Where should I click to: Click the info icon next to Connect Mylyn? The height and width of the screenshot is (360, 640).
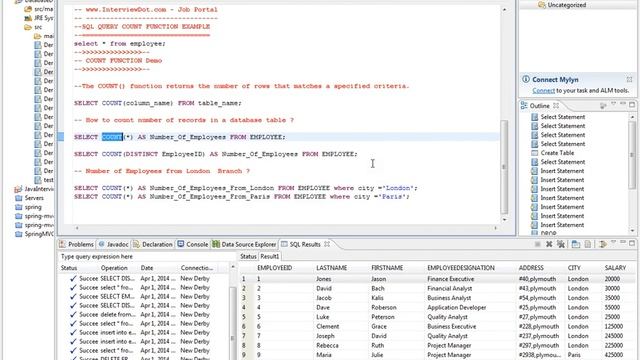[x=526, y=79]
